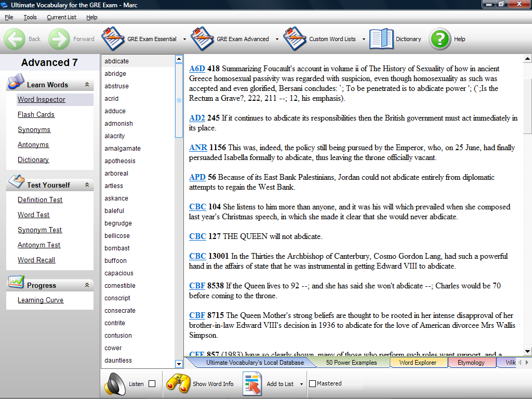The height and width of the screenshot is (399, 532).
Task: Select the word 'bombast' in list
Action: [117, 248]
